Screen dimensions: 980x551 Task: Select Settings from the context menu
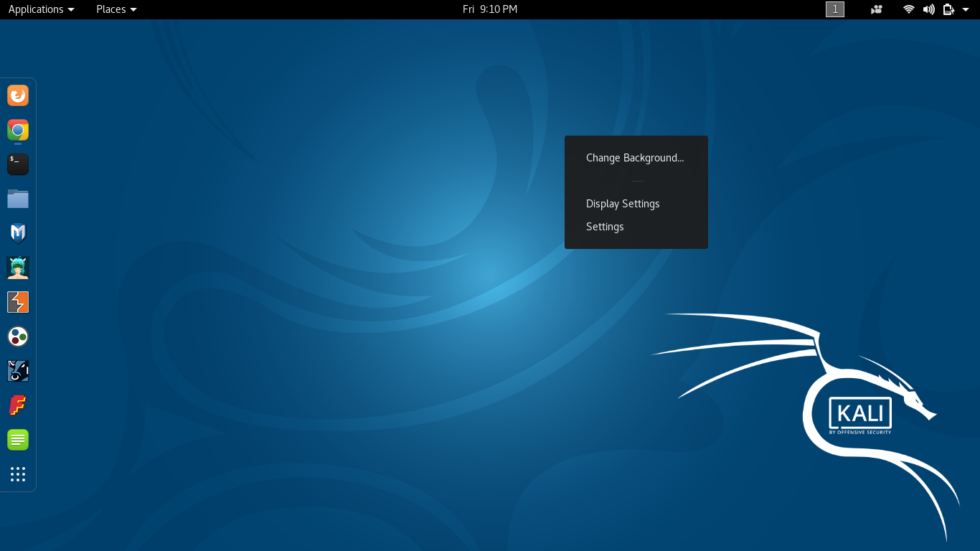pos(605,226)
